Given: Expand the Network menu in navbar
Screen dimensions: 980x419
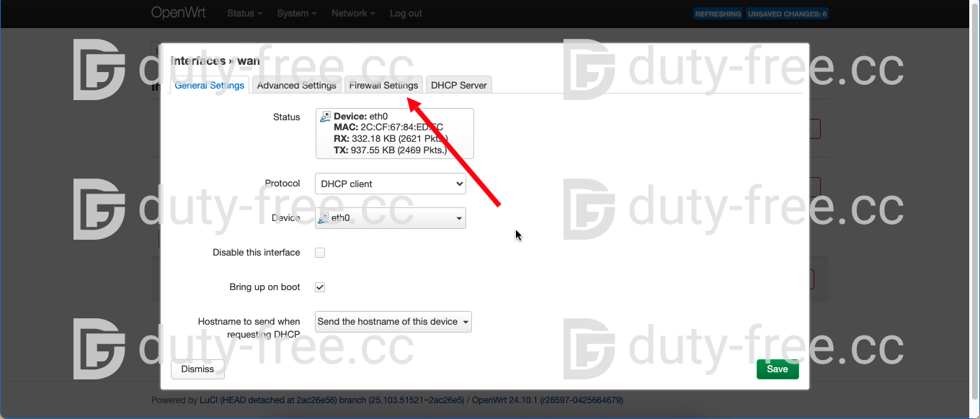Looking at the screenshot, I should [353, 14].
